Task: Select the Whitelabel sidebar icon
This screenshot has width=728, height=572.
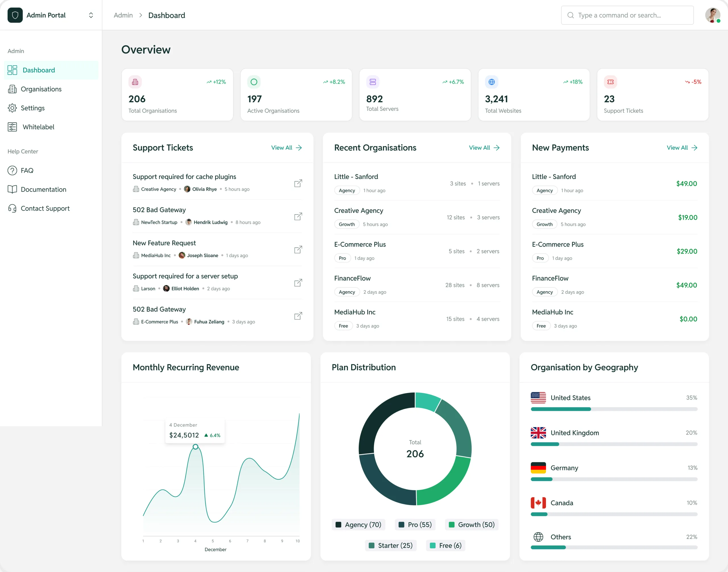Action: tap(13, 127)
